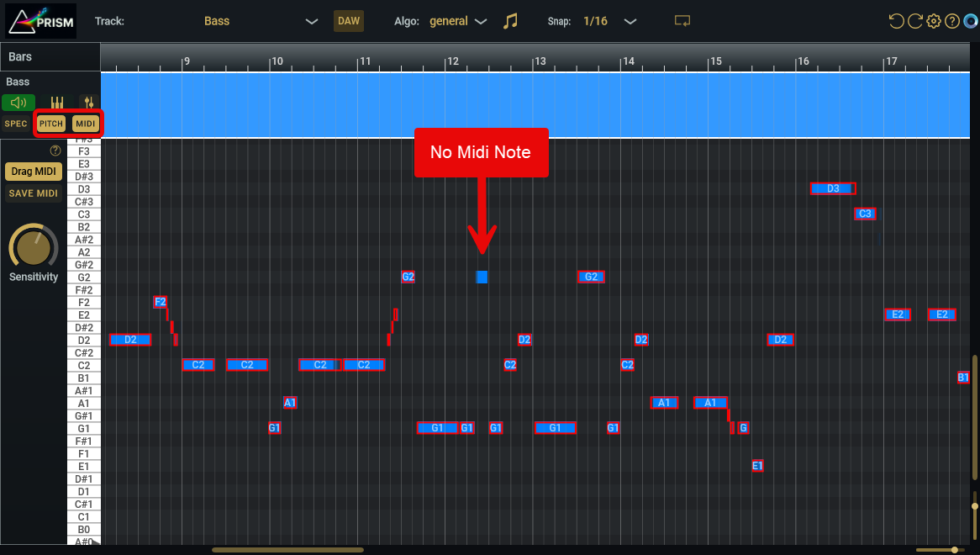Click the loop icon next to Snap

(x=682, y=21)
